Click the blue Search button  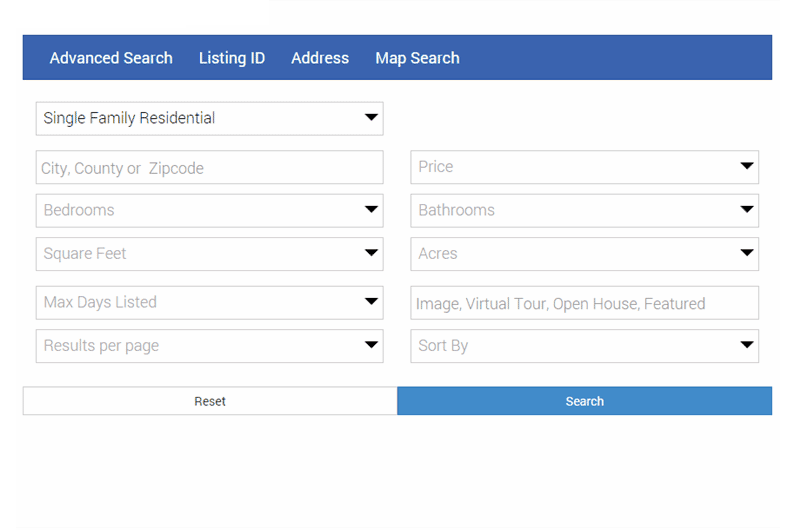point(585,401)
